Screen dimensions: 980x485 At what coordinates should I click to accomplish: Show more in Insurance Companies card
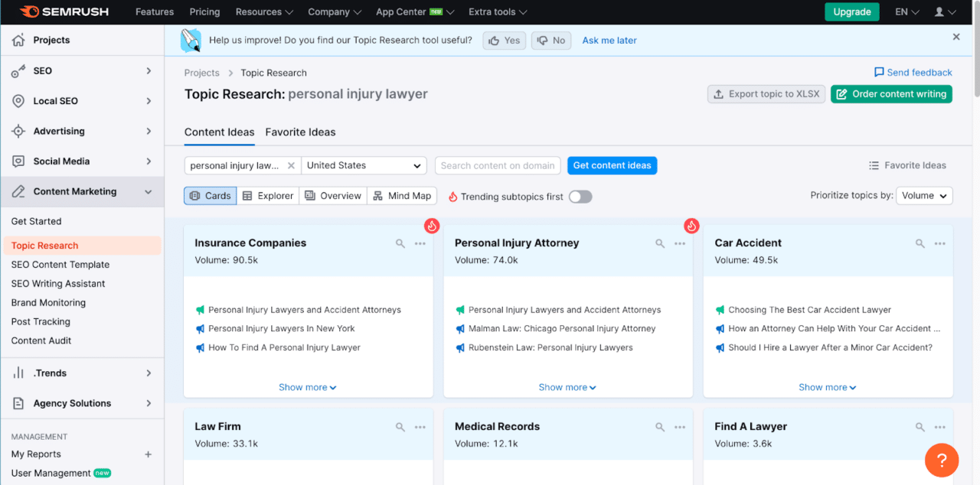pos(308,387)
